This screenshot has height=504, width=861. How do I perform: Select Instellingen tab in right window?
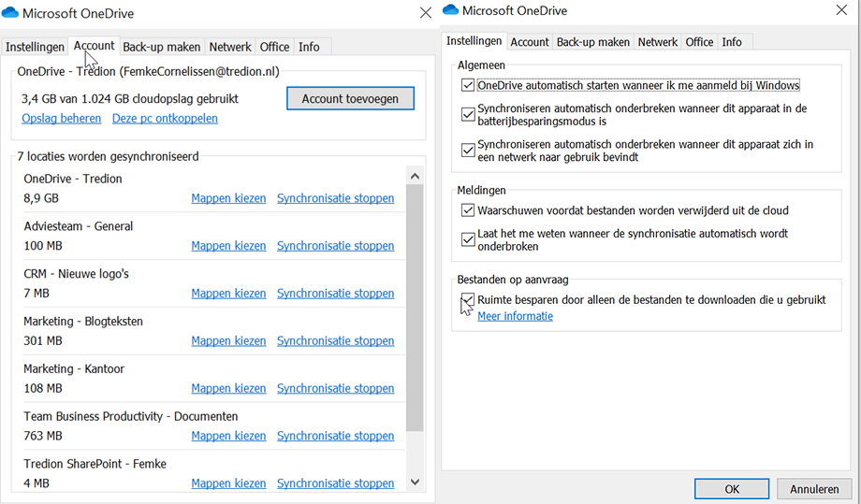[x=474, y=41]
